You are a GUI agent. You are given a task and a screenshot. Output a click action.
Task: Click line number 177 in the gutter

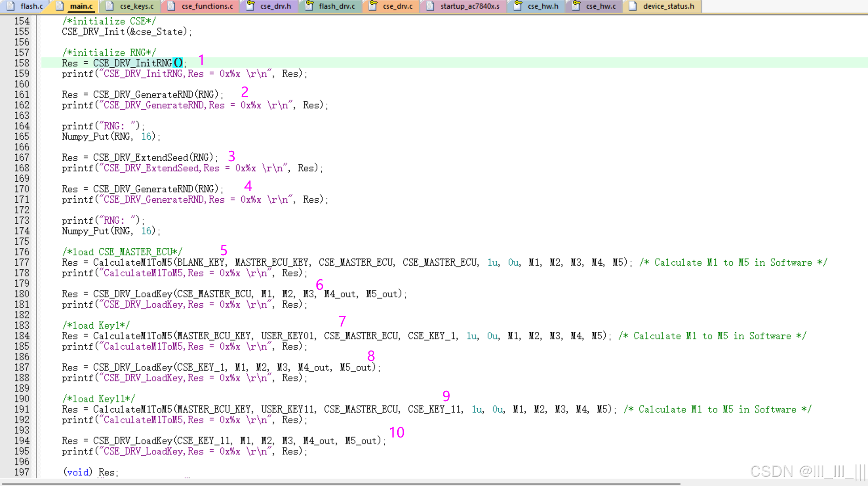22,262
